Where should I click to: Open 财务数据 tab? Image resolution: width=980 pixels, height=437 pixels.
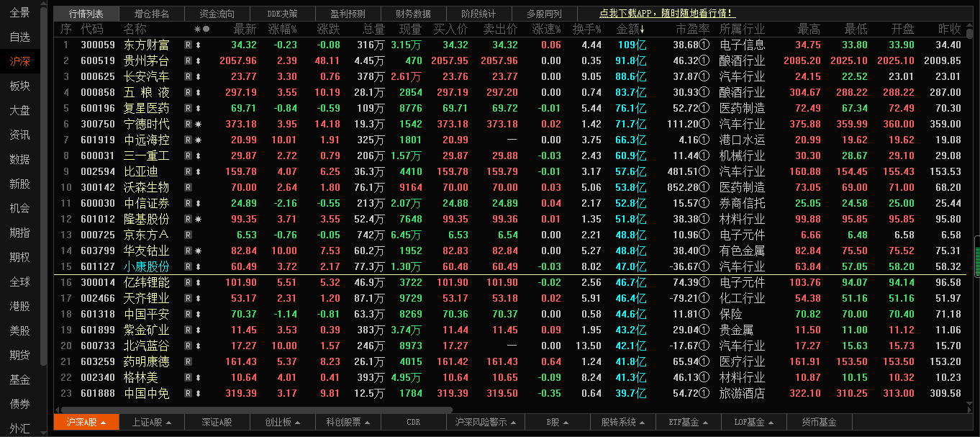[x=413, y=14]
